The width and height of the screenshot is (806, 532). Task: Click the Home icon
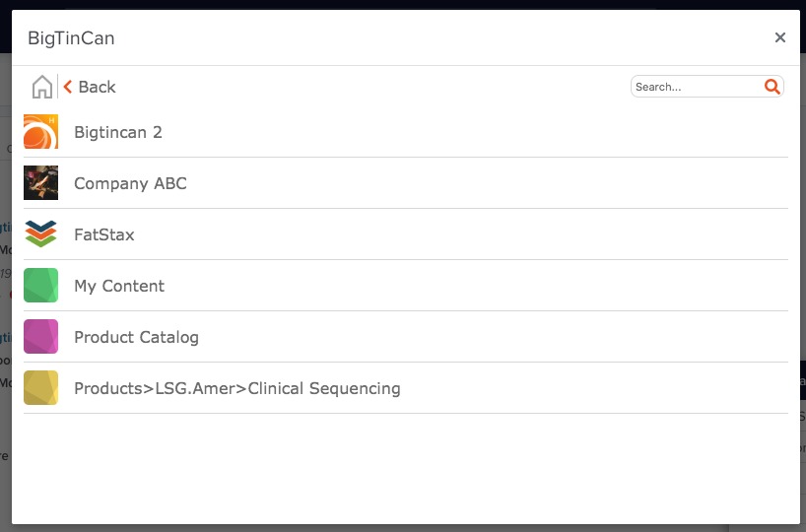coord(42,87)
